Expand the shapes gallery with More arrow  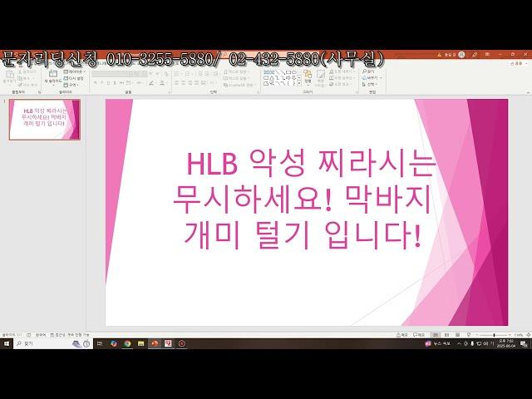pos(299,83)
